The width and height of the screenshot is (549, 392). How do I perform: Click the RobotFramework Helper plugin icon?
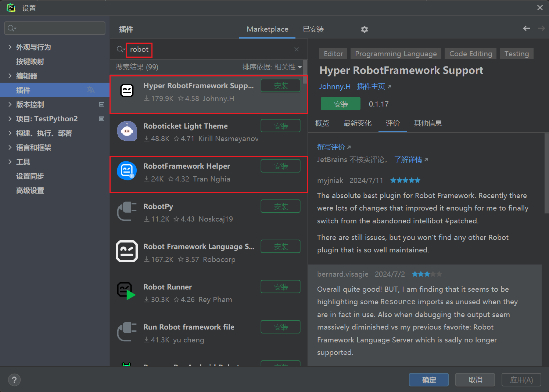point(127,171)
